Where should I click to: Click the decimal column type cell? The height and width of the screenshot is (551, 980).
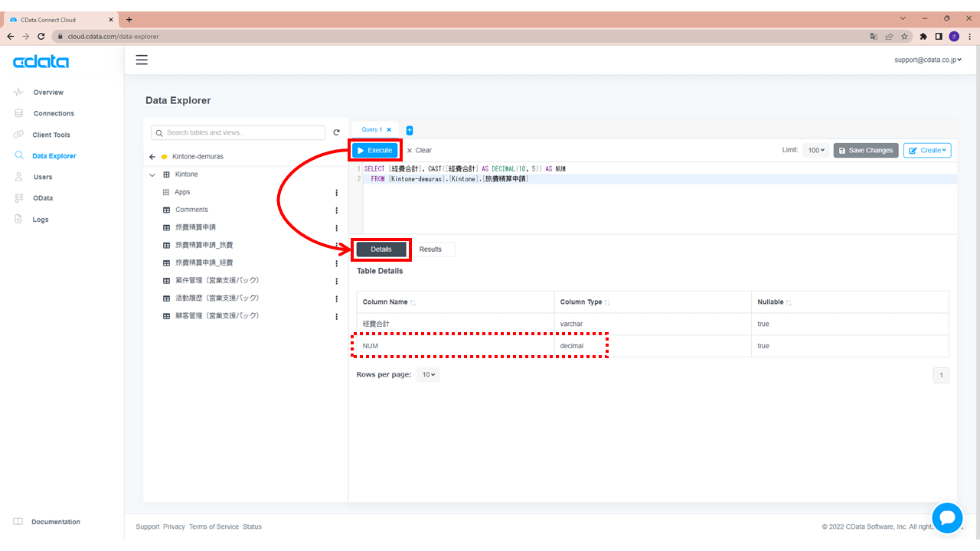[x=653, y=346]
